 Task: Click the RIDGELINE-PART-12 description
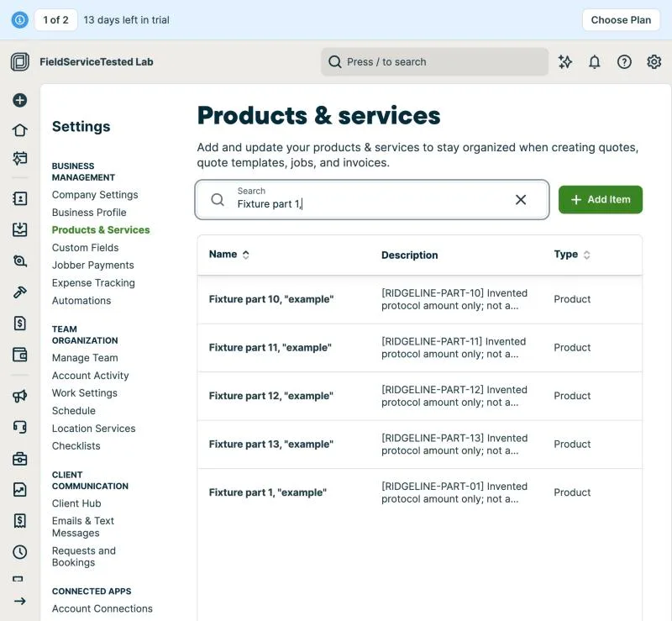454,396
